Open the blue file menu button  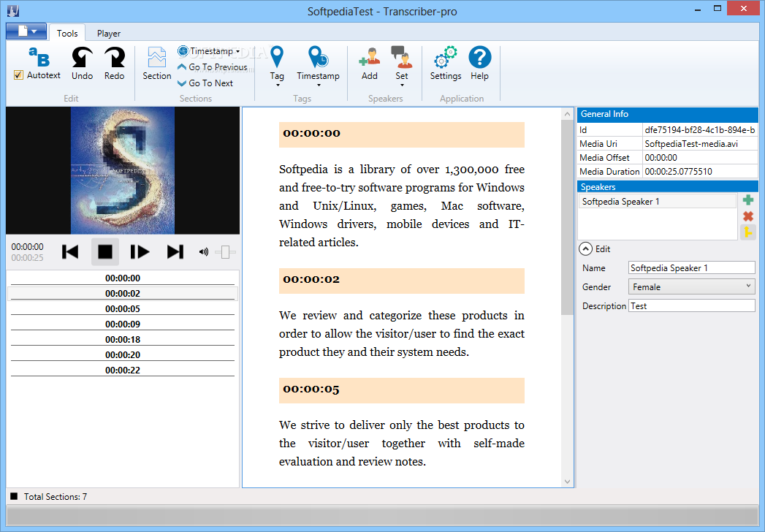(x=26, y=31)
